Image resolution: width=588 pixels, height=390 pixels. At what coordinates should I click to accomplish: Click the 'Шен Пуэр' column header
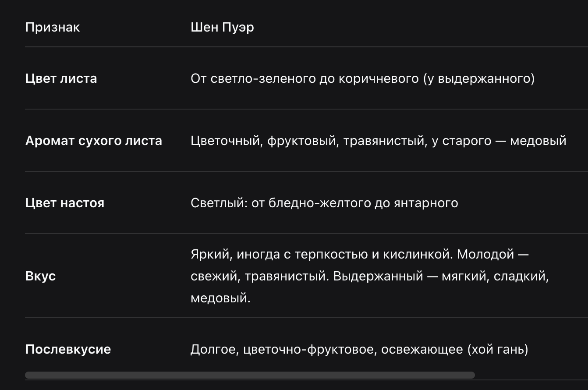tap(222, 27)
